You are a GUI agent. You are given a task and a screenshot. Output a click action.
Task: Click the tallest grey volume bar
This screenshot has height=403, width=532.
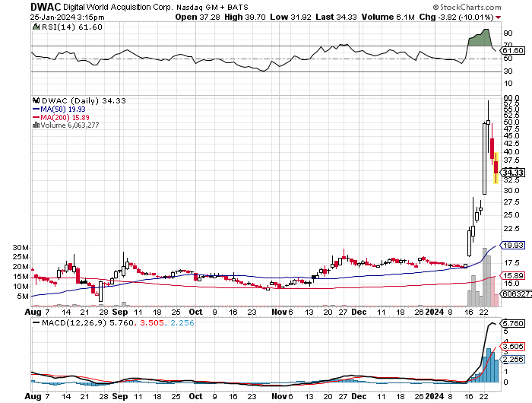[485, 277]
